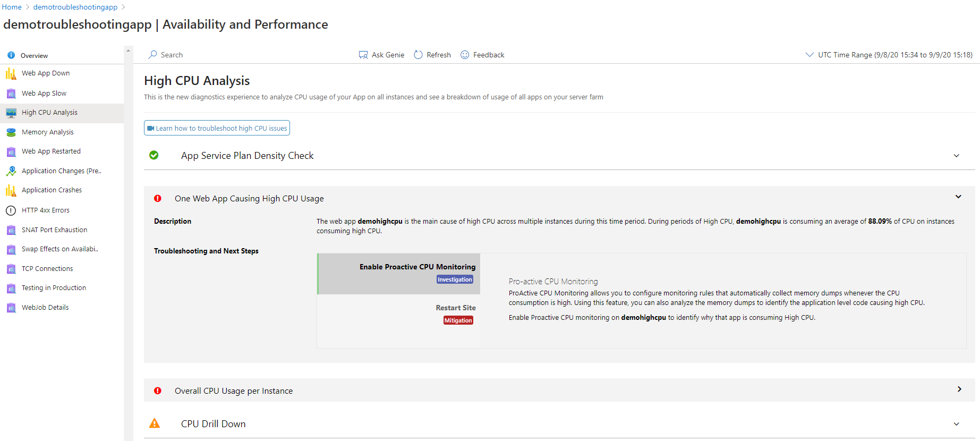The height and width of the screenshot is (441, 980).
Task: Click the Refresh circular arrow icon
Action: (418, 55)
